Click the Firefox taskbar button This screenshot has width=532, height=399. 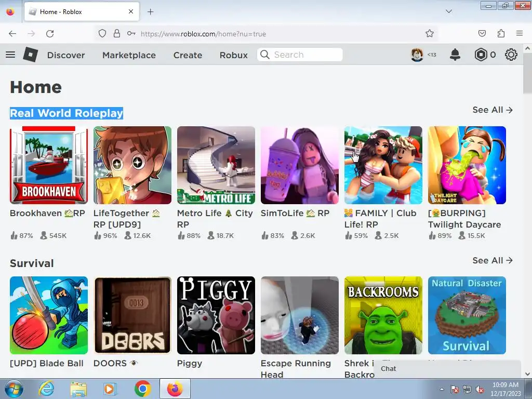coord(175,389)
